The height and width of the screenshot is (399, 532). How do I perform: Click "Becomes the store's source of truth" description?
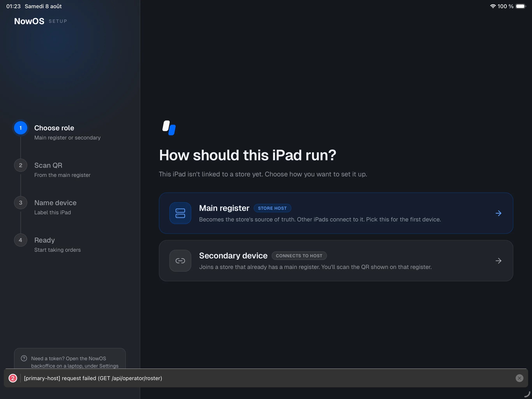(320, 220)
